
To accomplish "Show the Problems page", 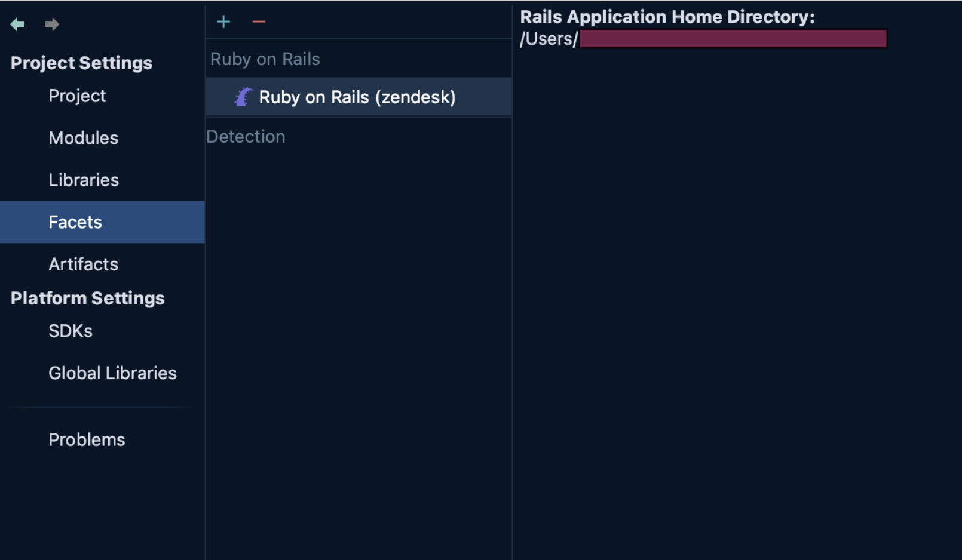I will pos(87,440).
